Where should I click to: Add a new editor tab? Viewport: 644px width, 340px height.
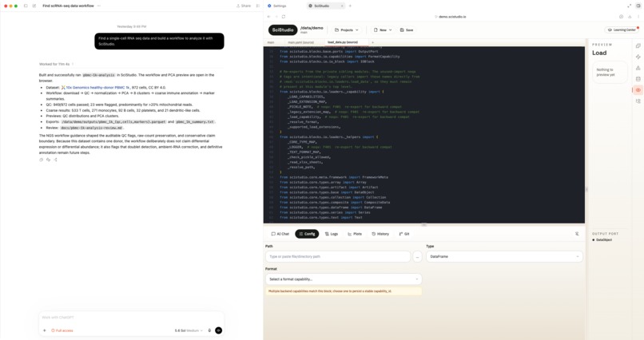tap(373, 42)
